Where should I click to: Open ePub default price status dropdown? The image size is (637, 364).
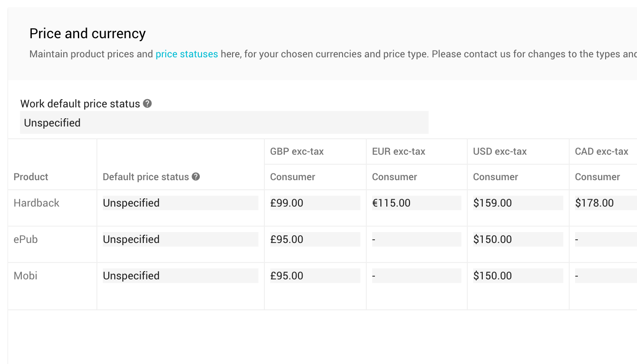[180, 239]
